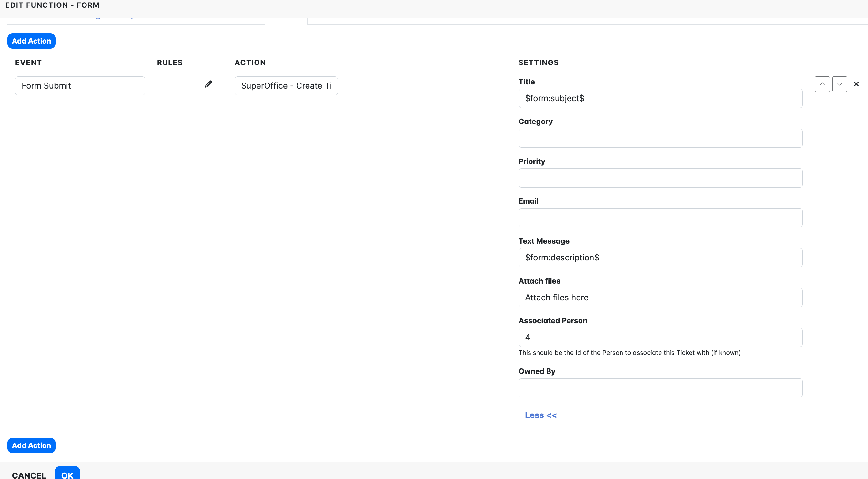Collapse settings with Less << link
The height and width of the screenshot is (479, 868).
tap(540, 415)
